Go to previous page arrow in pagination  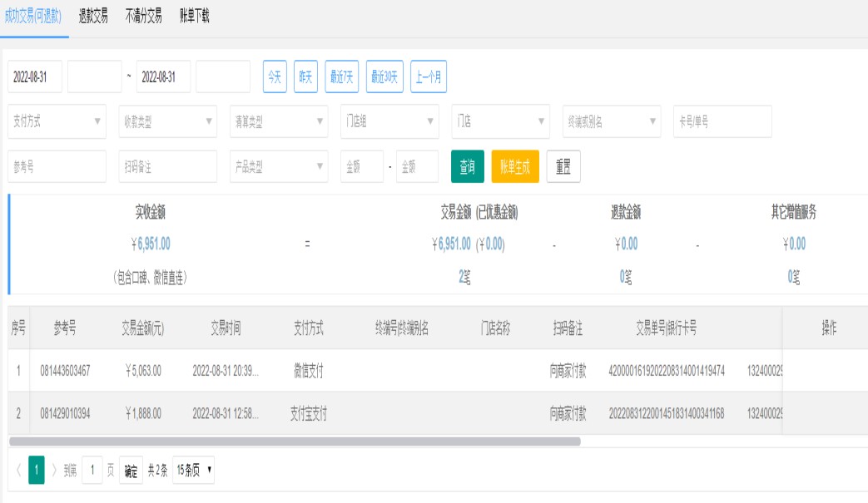[x=17, y=471]
